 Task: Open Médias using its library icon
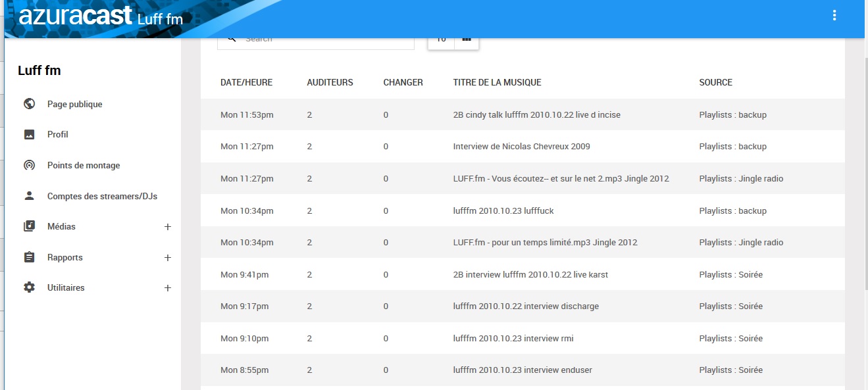(x=29, y=226)
